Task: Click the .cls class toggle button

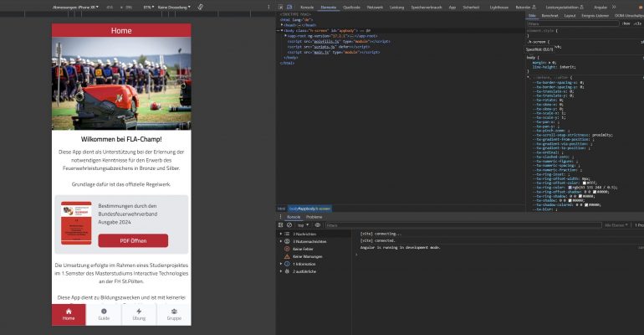Action: [x=637, y=23]
